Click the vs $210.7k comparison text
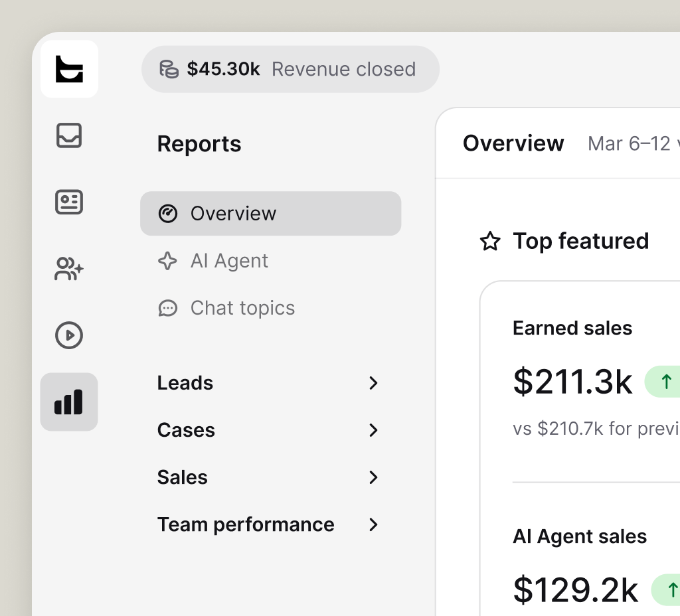 pos(596,429)
